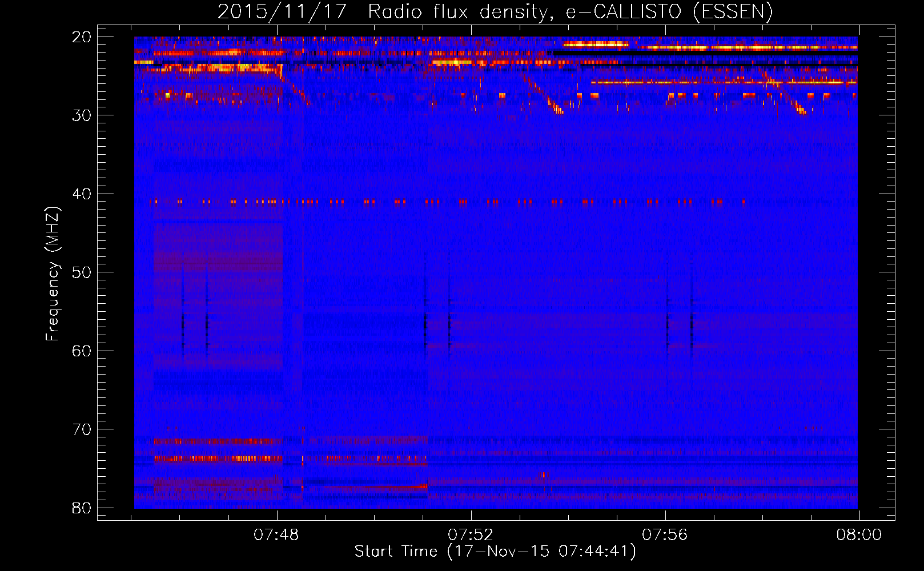The image size is (924, 571).
Task: Click the 50 MHz frequency tick label
Action: [82, 272]
